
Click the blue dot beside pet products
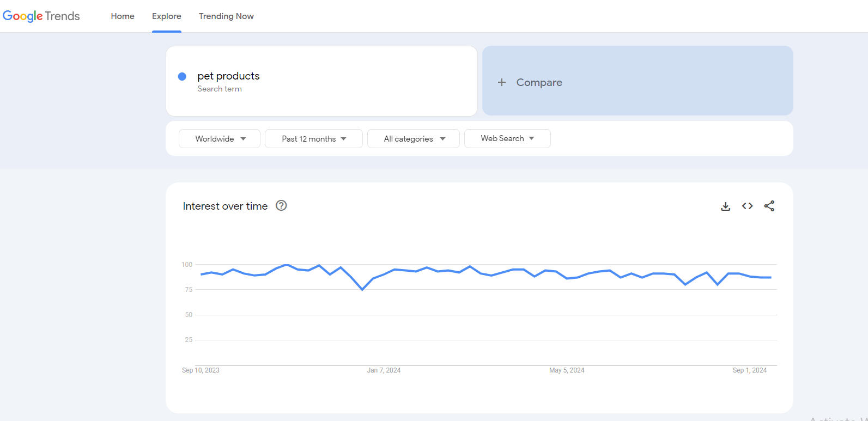(182, 76)
